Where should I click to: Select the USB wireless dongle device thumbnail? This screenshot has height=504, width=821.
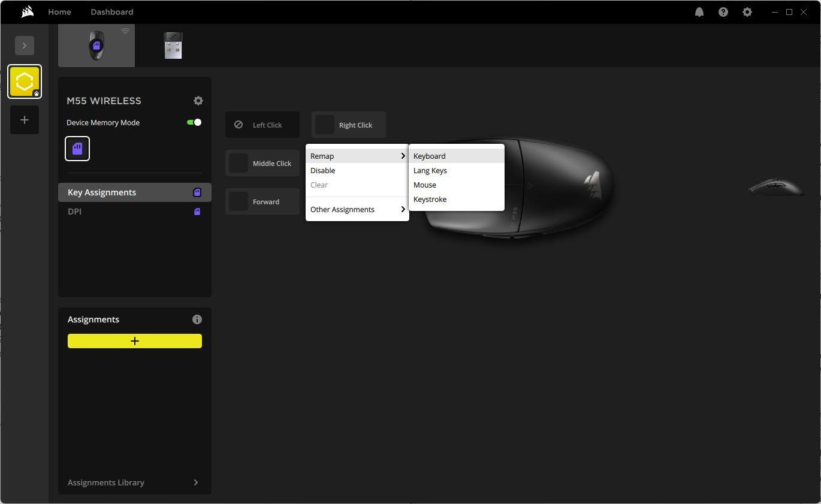(x=173, y=46)
